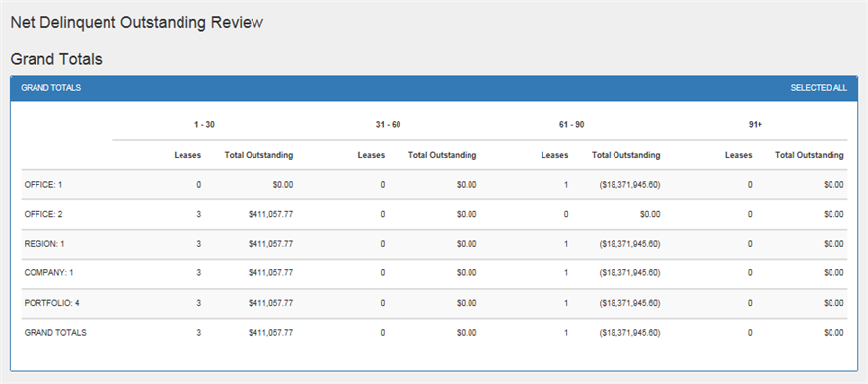Viewport: 868px width, 384px height.
Task: Click the SELECTED ALL label
Action: coord(818,88)
